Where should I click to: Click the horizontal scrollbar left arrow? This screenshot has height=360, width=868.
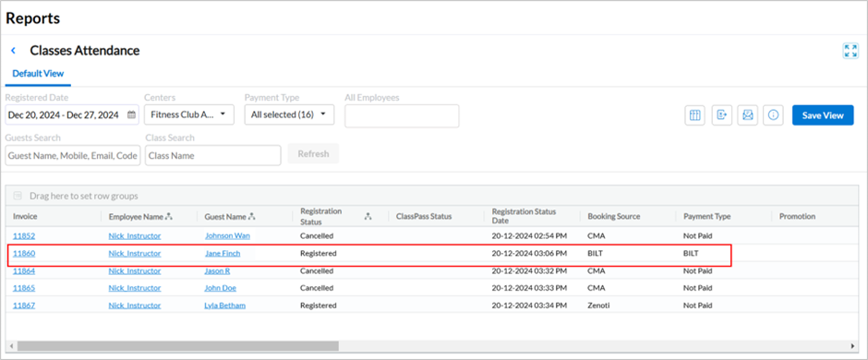click(x=11, y=345)
